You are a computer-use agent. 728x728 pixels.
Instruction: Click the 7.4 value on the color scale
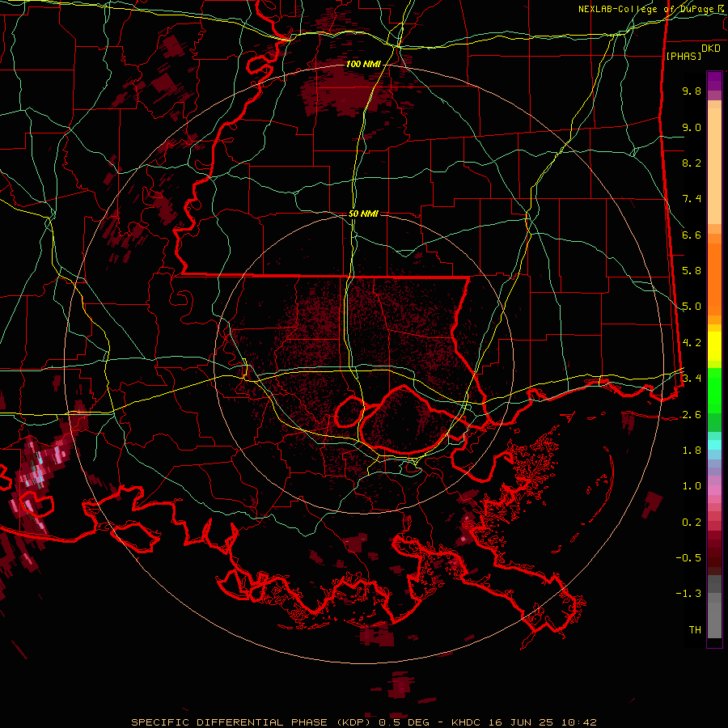[692, 199]
